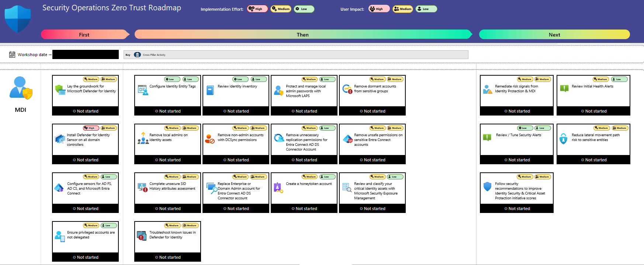Click High effort badge on 'Install Defender for Identity Sensor' card
Screen dimensions: 644x265
pyautogui.click(x=91, y=128)
